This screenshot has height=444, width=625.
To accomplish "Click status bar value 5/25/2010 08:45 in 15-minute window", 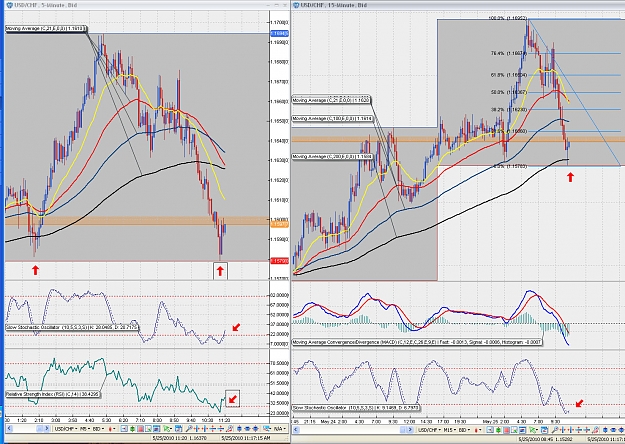I will (x=544, y=439).
